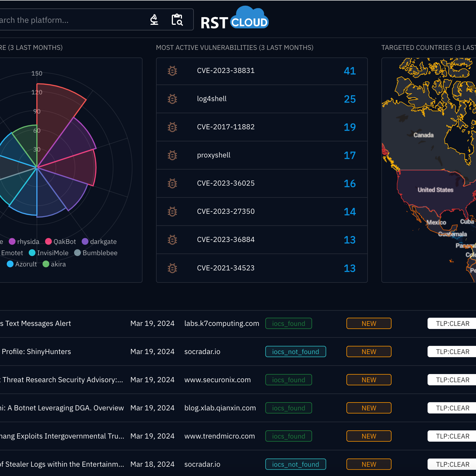The height and width of the screenshot is (476, 476).
Task: Click Mar 18, 2024 date cell
Action: pos(152,464)
